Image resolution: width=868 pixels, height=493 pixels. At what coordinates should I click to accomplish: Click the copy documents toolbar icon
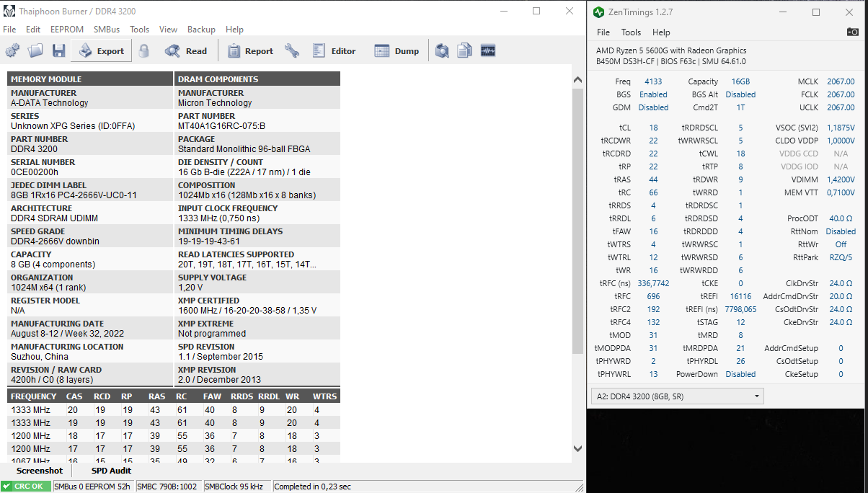[x=465, y=50]
